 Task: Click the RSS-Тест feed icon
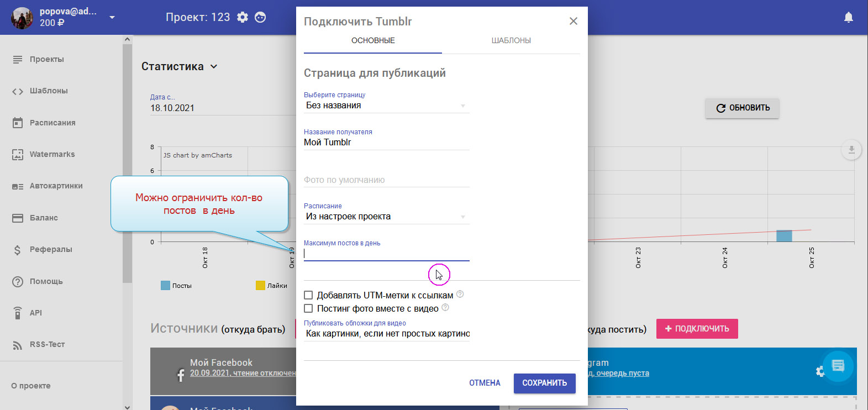coord(18,345)
